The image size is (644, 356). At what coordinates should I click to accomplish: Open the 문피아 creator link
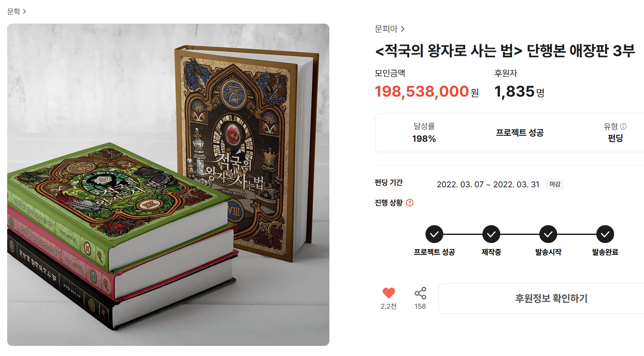coord(386,29)
